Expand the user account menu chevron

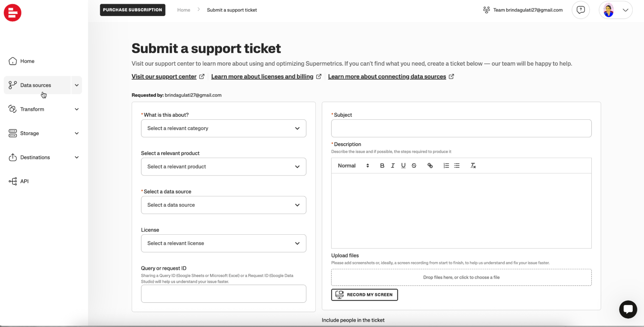tap(625, 10)
